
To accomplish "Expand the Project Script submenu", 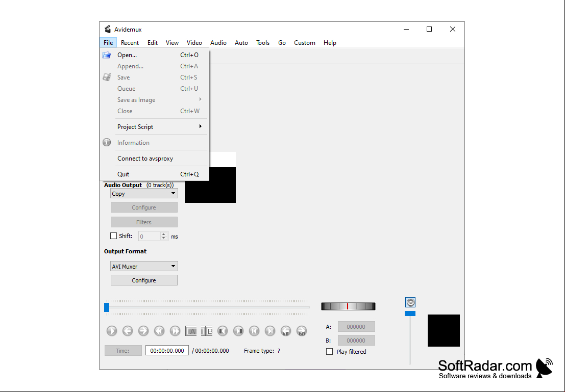I will [x=155, y=127].
